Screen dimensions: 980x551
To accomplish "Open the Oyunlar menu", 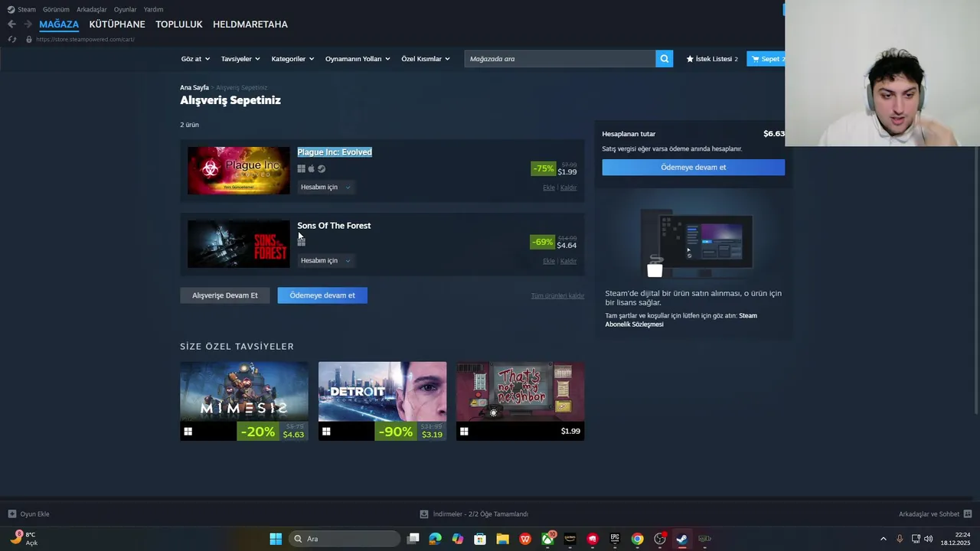I will coord(125,9).
